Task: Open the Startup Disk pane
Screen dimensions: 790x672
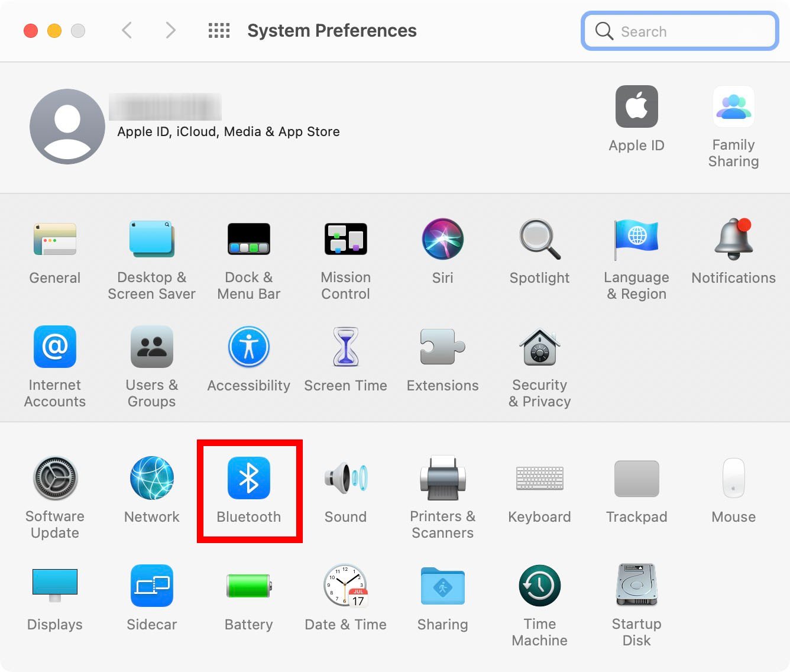Action: pyautogui.click(x=636, y=586)
